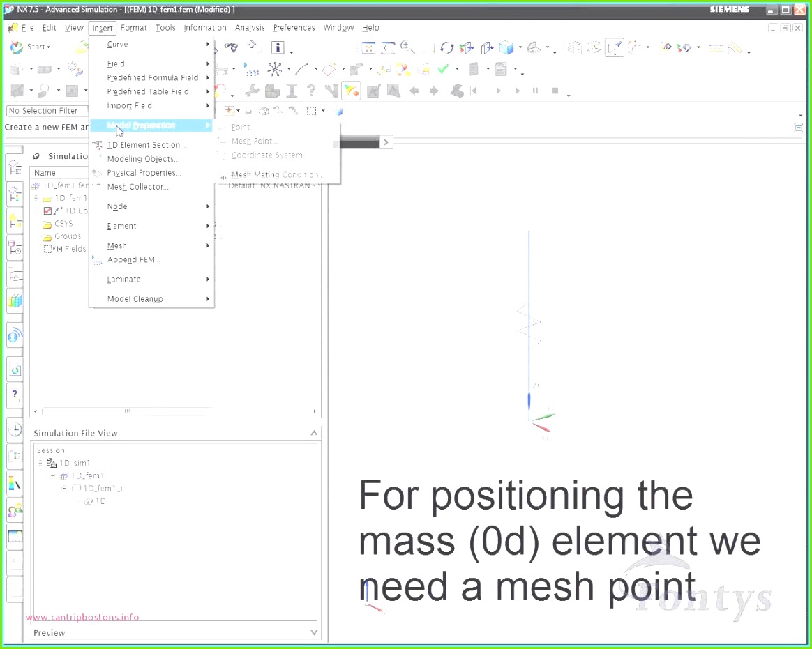Select the Rotate view tool
The image size is (812, 649).
click(x=446, y=48)
